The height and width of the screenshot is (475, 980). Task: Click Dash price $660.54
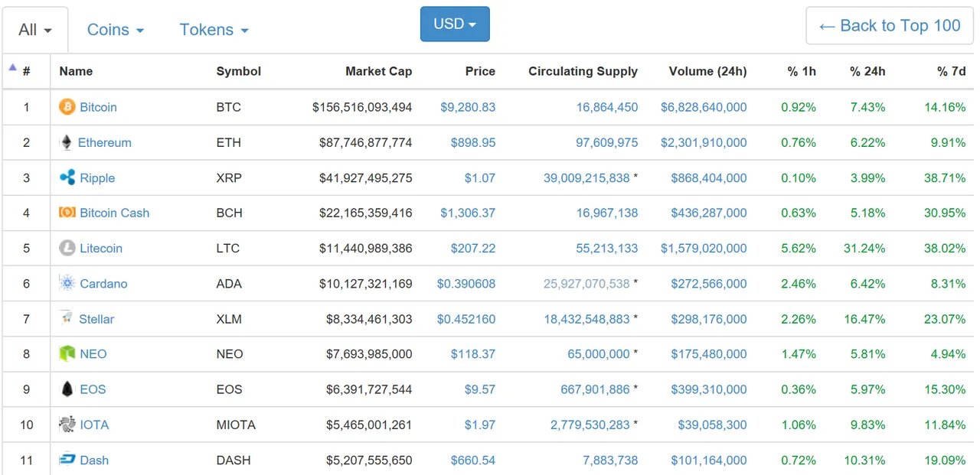(x=473, y=460)
